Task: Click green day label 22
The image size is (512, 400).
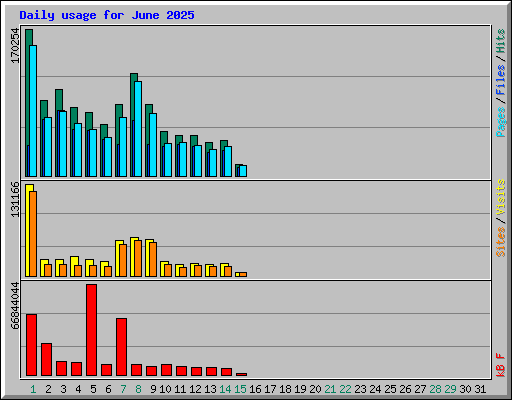Action: pos(345,389)
